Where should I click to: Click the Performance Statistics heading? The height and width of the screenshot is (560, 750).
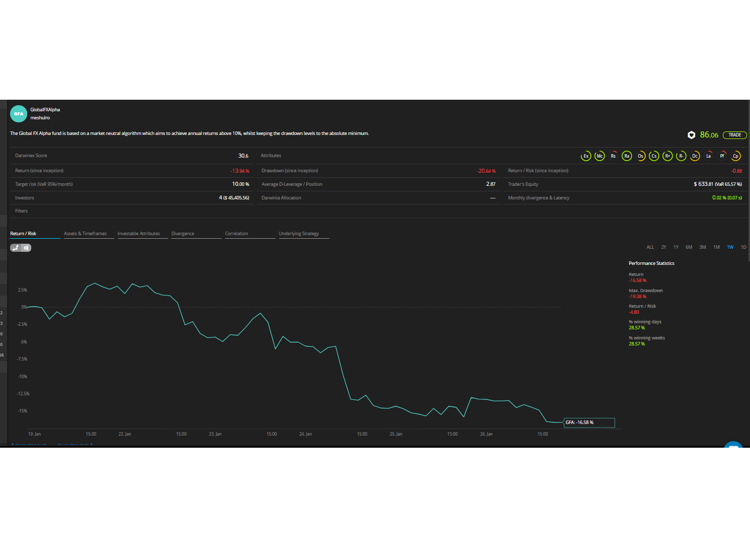651,263
